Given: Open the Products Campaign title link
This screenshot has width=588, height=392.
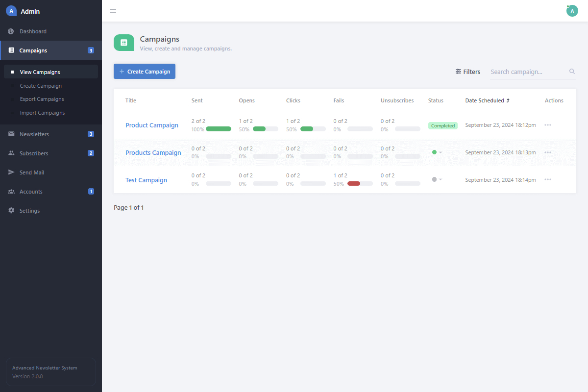Looking at the screenshot, I should [153, 152].
